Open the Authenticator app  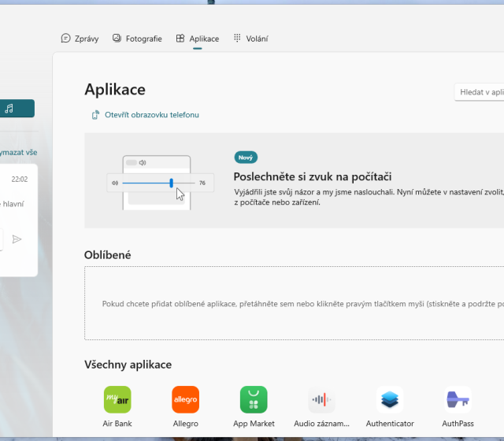click(390, 399)
